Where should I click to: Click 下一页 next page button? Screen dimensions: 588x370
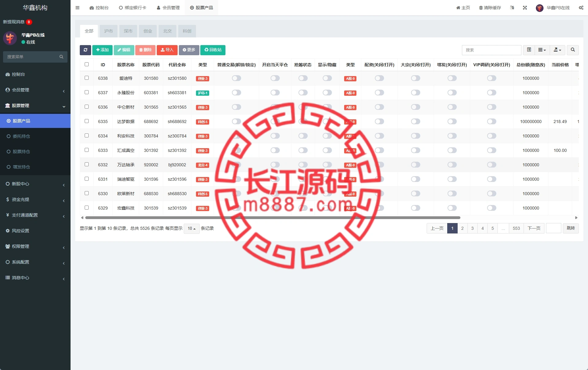pyautogui.click(x=534, y=228)
